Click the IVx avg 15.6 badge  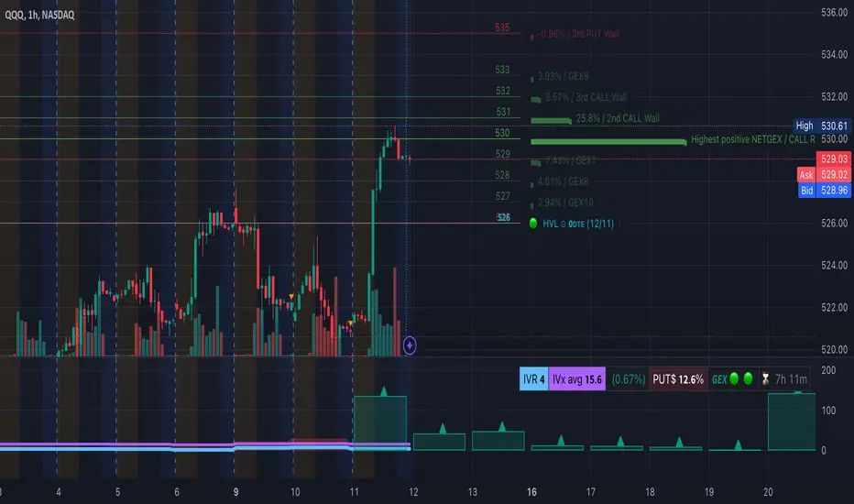pos(576,379)
